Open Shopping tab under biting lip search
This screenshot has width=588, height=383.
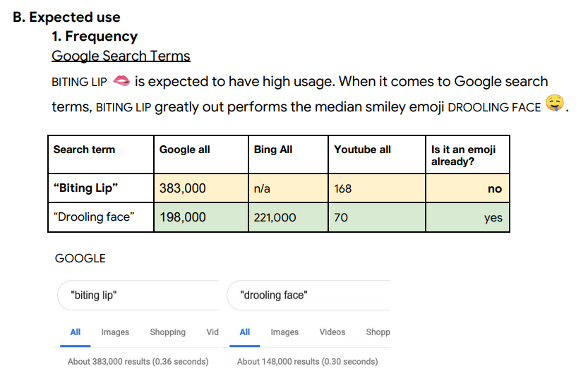(167, 332)
